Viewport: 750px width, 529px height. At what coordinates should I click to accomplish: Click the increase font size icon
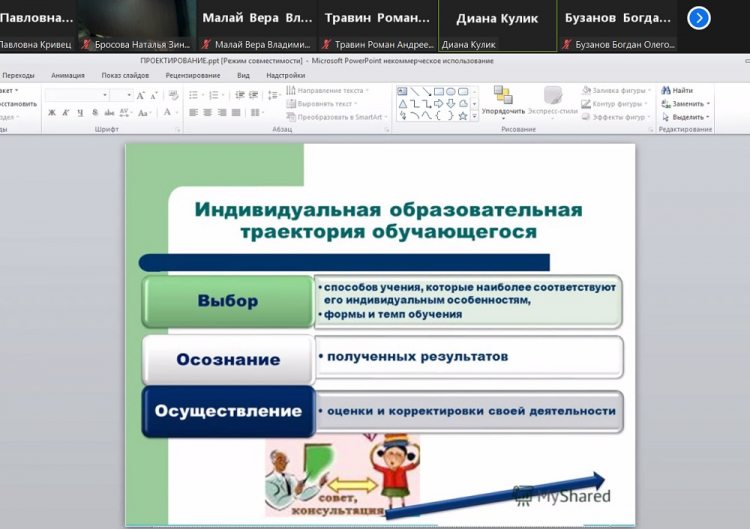(141, 95)
